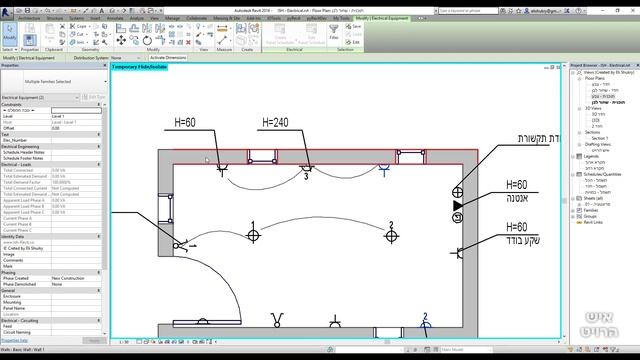Click the Edit selection icon
Image resolution: width=640 pixels, height=360 pixels.
[353, 42]
